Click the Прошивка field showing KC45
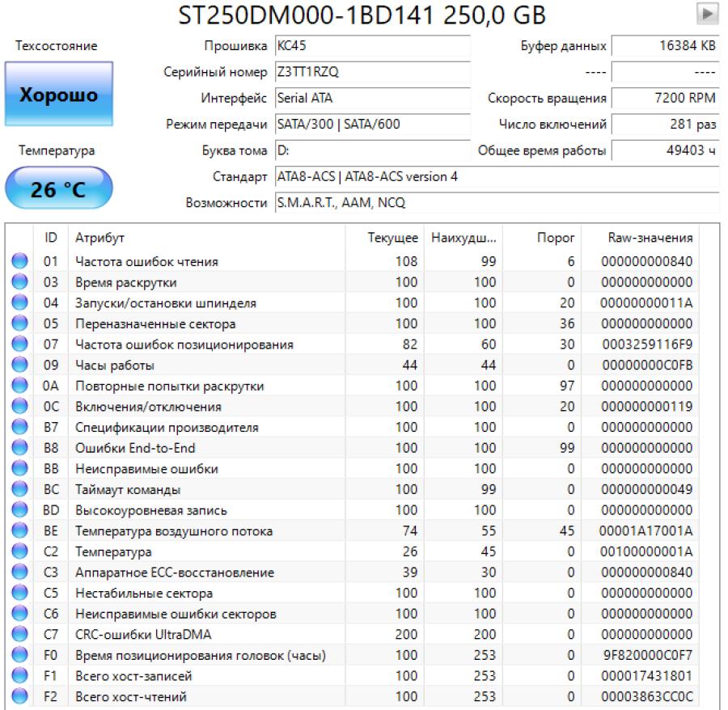This screenshot has width=728, height=710. pyautogui.click(x=371, y=46)
